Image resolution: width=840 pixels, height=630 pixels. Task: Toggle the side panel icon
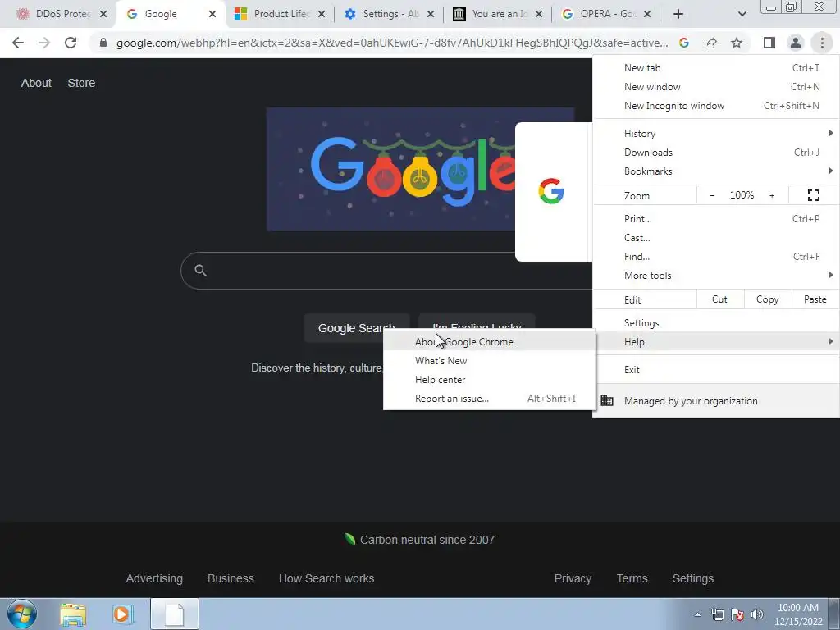tap(769, 43)
